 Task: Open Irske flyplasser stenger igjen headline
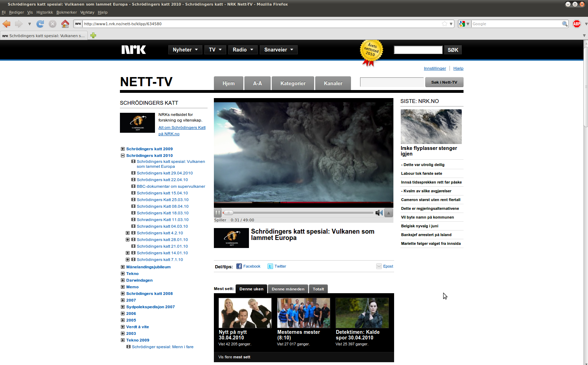pos(429,151)
